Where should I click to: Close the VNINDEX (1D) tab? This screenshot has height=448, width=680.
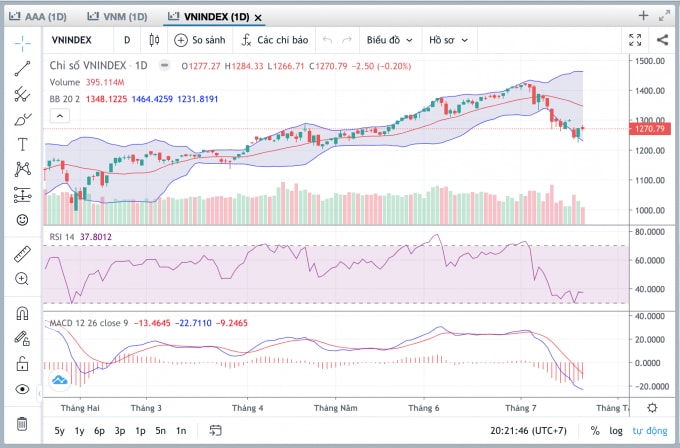coord(258,18)
